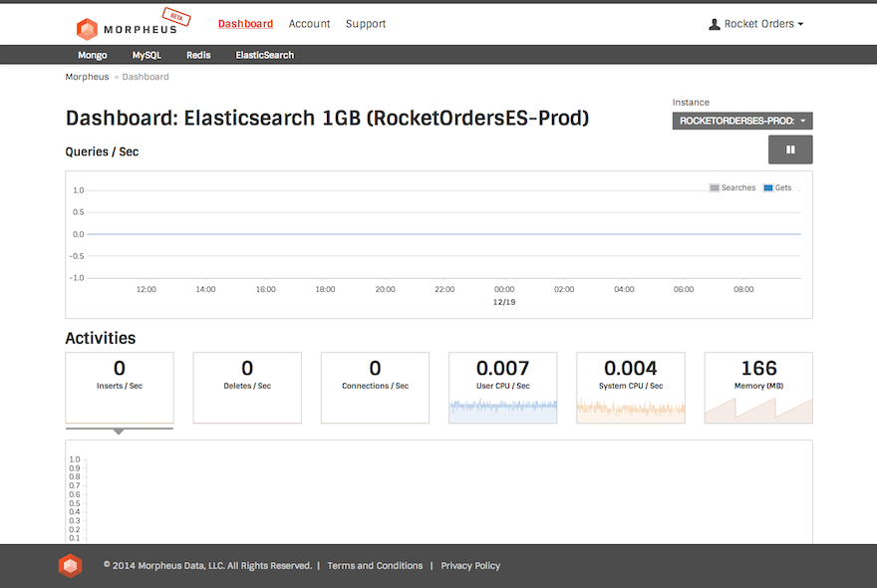Open Terms and Conditions link
The image size is (877, 588).
pyautogui.click(x=375, y=566)
